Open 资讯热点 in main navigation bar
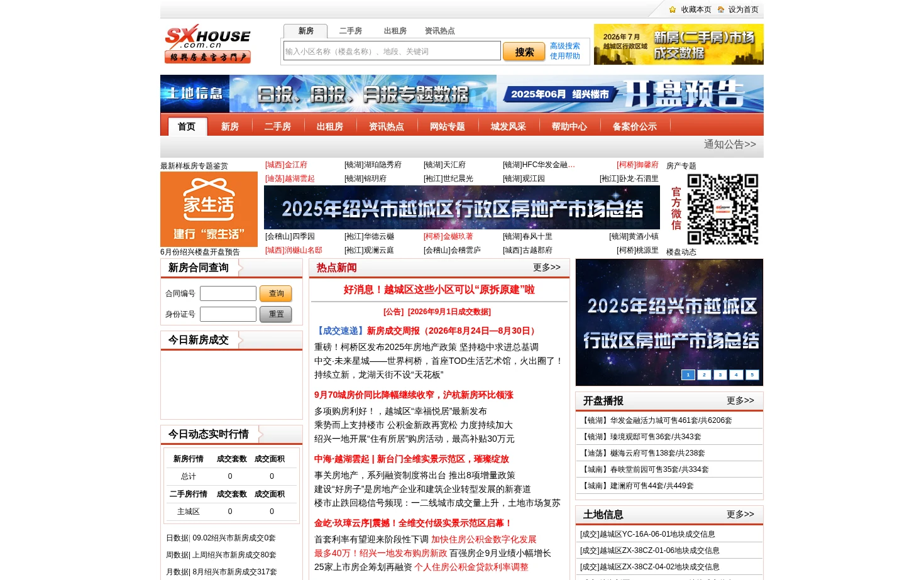Image resolution: width=924 pixels, height=580 pixels. point(387,126)
